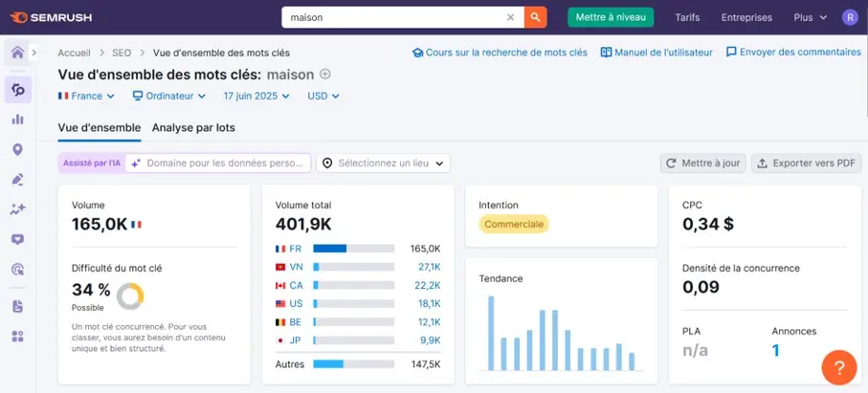This screenshot has height=393, width=868.
Task: Open the SEO toolkit sidebar icon
Action: (18, 90)
